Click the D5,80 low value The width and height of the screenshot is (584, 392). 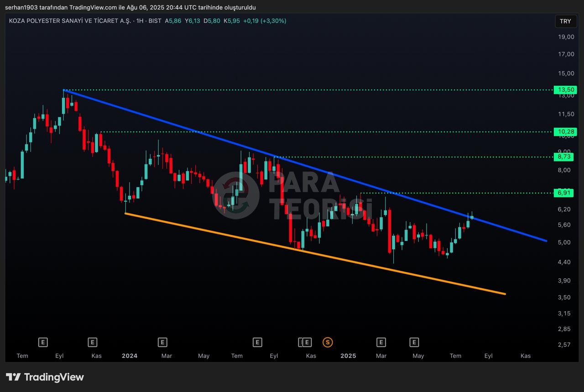pos(212,21)
